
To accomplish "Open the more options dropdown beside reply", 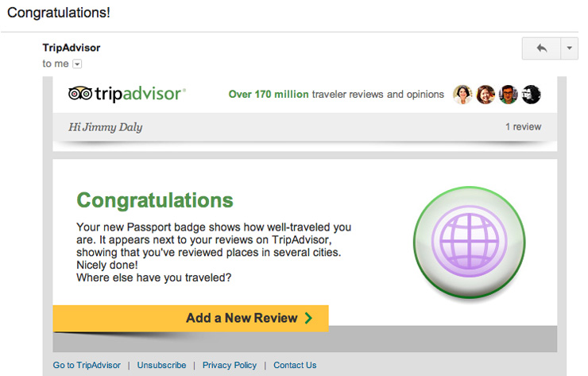I will 569,48.
